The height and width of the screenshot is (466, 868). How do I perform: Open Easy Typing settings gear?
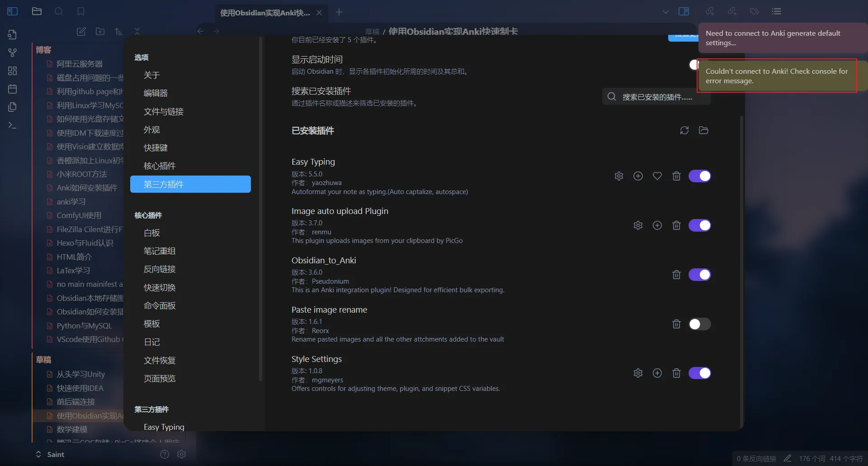point(619,176)
